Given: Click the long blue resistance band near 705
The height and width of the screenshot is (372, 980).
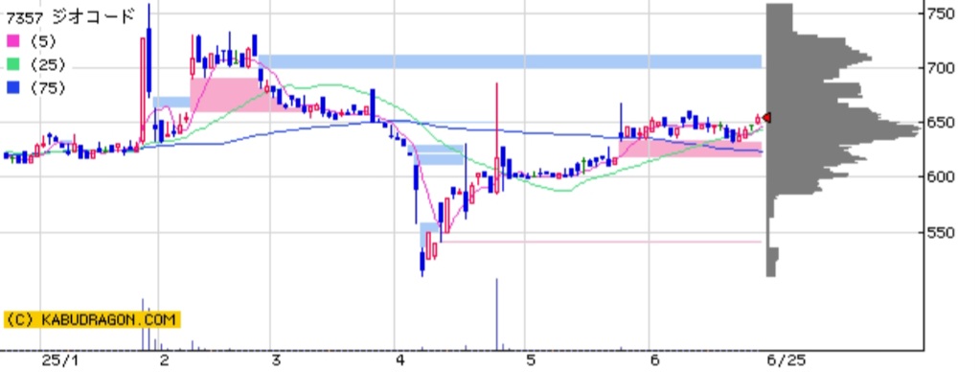Looking at the screenshot, I should pyautogui.click(x=510, y=61).
